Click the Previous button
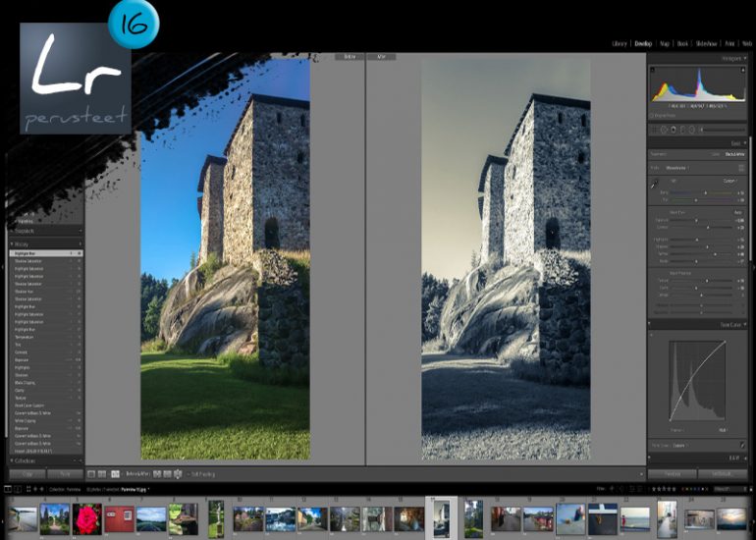The image size is (756, 540). click(x=672, y=473)
